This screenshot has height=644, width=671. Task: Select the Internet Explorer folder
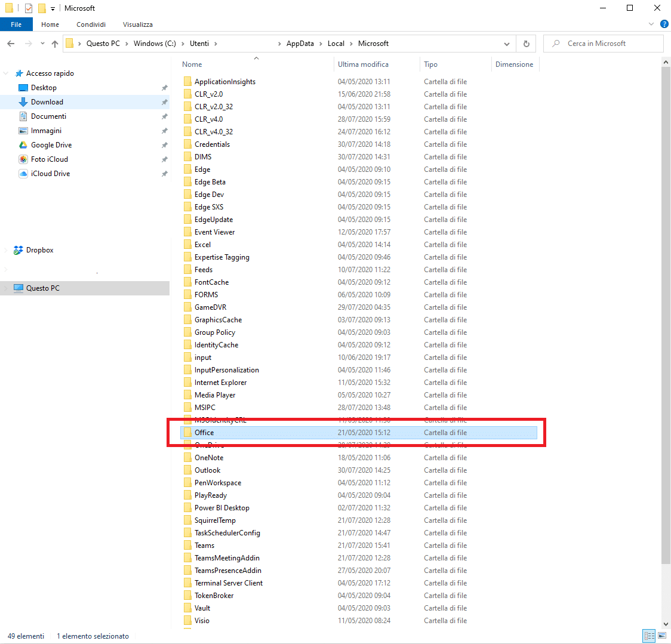pyautogui.click(x=220, y=383)
